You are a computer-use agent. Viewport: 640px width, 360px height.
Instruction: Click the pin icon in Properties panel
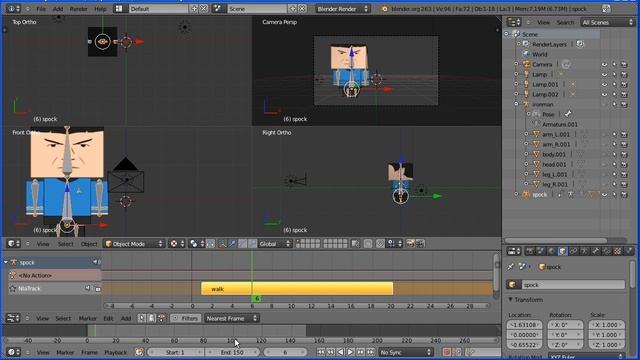[511, 267]
